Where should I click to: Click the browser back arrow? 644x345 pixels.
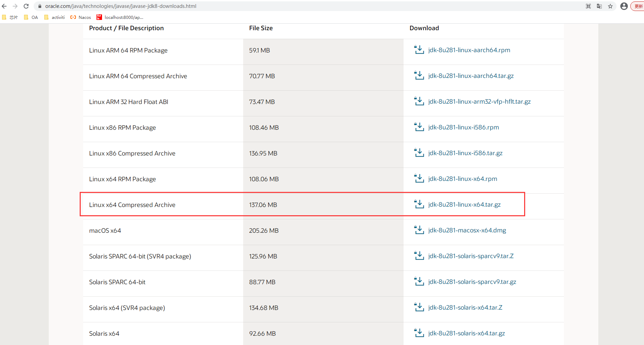pos(4,6)
